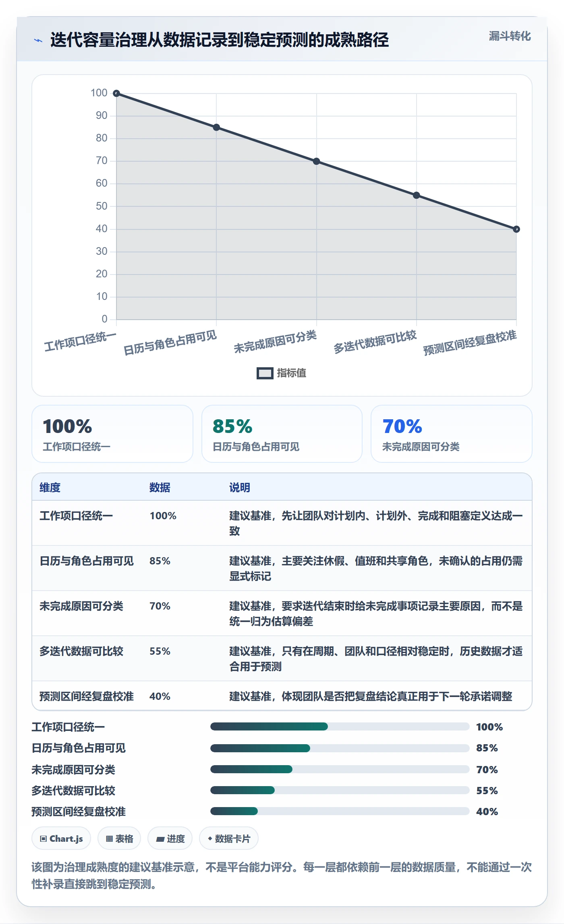This screenshot has width=564, height=924.
Task: Click the 漏斗转化 label in header
Action: [510, 36]
